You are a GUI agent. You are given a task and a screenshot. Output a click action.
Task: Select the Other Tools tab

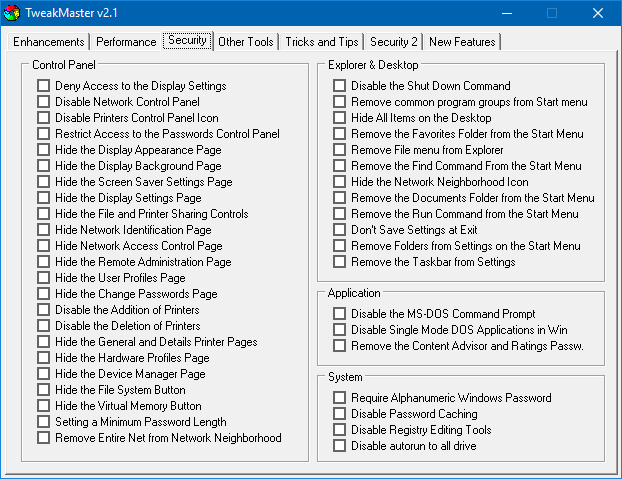[x=245, y=42]
